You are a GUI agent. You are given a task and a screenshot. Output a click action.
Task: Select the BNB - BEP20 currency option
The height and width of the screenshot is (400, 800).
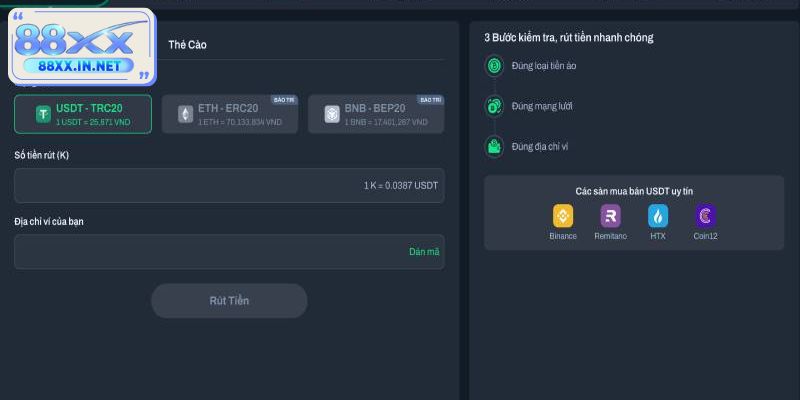click(376, 114)
